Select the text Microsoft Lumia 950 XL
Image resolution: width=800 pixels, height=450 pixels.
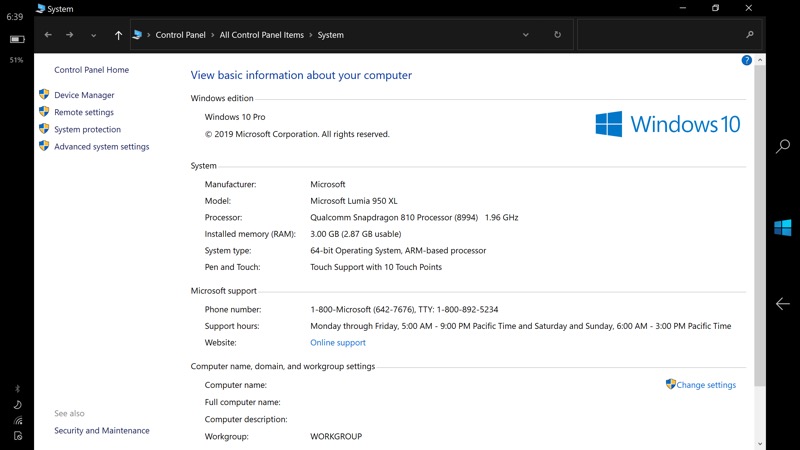354,201
